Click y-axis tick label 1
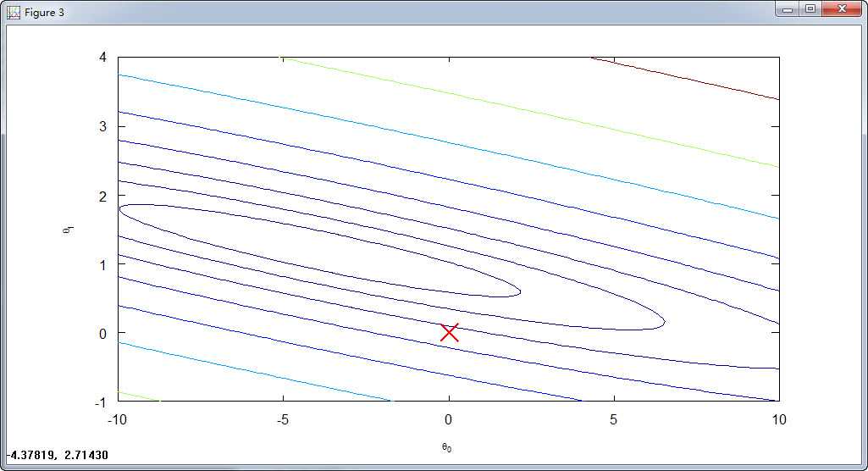 [103, 264]
